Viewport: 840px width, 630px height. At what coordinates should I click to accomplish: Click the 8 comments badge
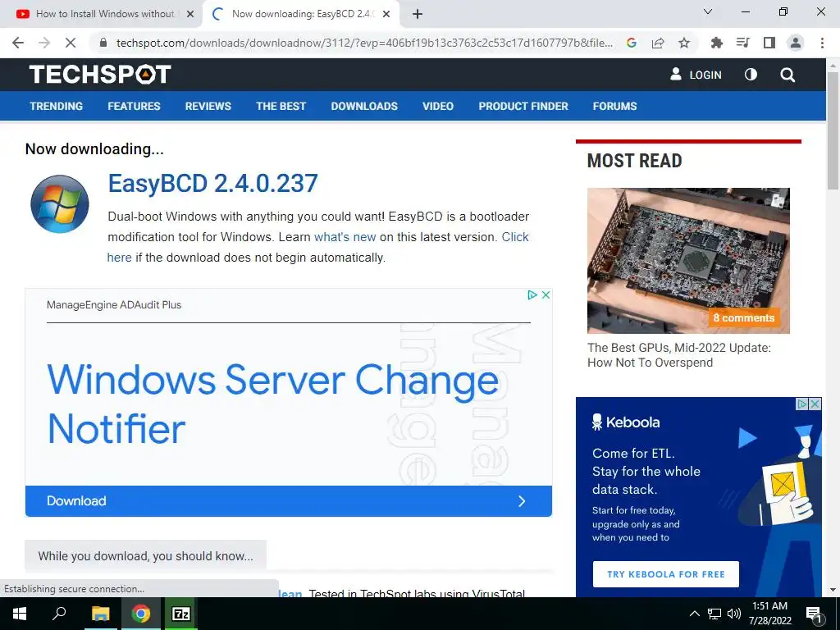[743, 317]
